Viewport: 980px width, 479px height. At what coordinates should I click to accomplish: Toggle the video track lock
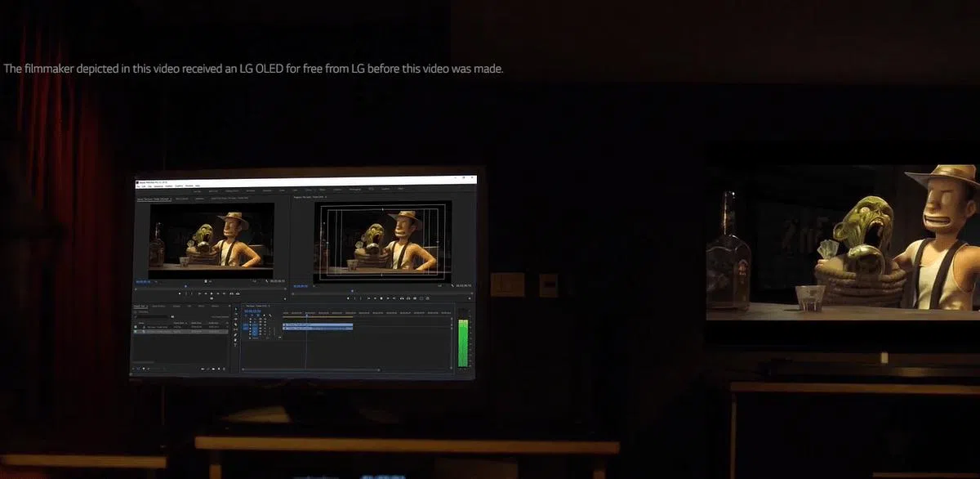point(252,325)
